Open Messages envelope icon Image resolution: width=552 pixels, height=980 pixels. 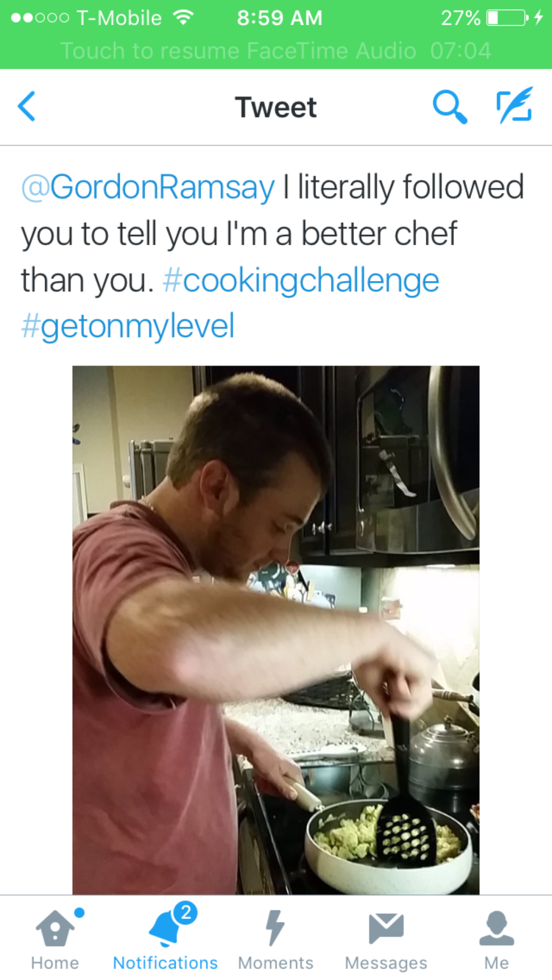coord(386,928)
